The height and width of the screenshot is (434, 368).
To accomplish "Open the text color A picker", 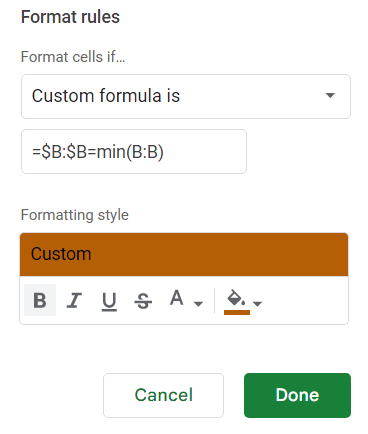I will [177, 298].
